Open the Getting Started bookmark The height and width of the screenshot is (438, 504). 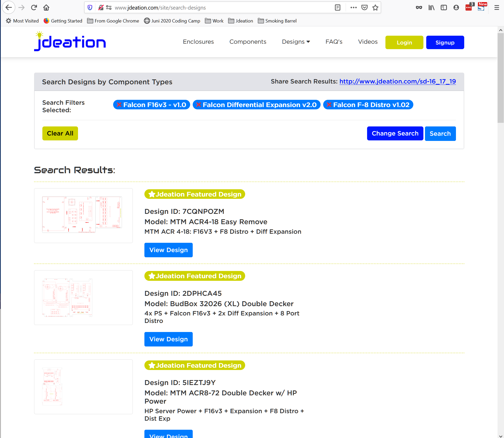coord(63,21)
